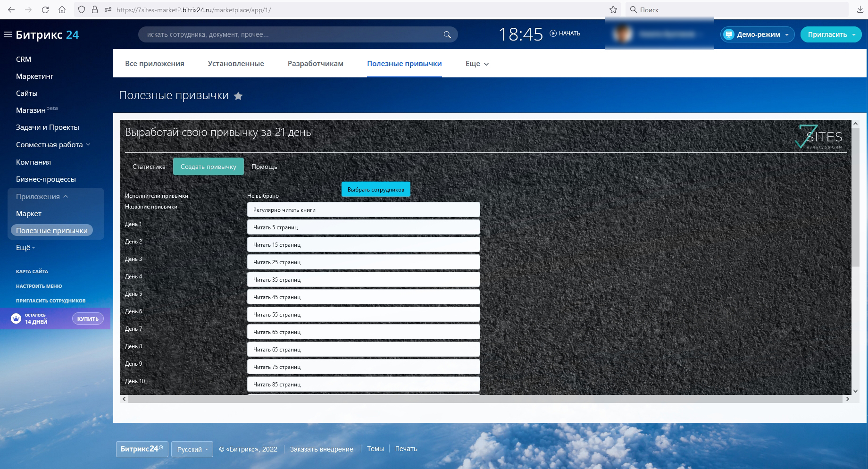
Task: Collapse the Приложения sidebar section
Action: [42, 197]
